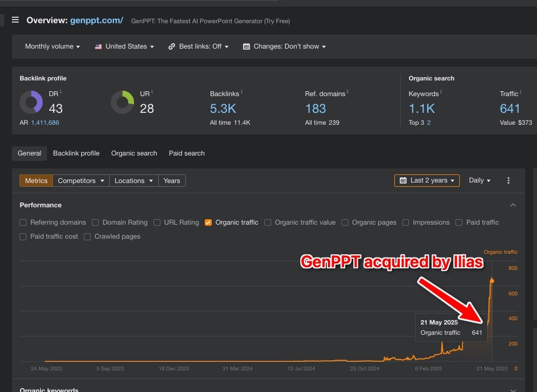The height and width of the screenshot is (392, 537).
Task: Open the Daily frequency dropdown
Action: [x=479, y=180]
